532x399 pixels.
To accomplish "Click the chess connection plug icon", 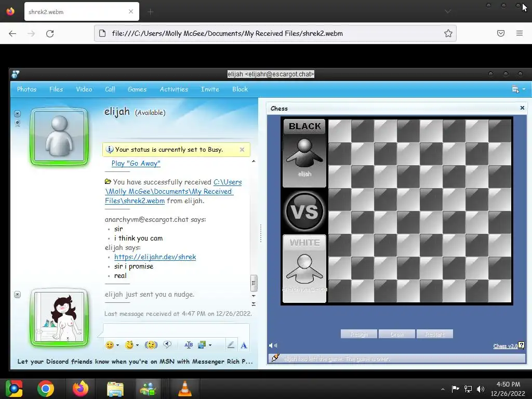I will [x=275, y=357].
